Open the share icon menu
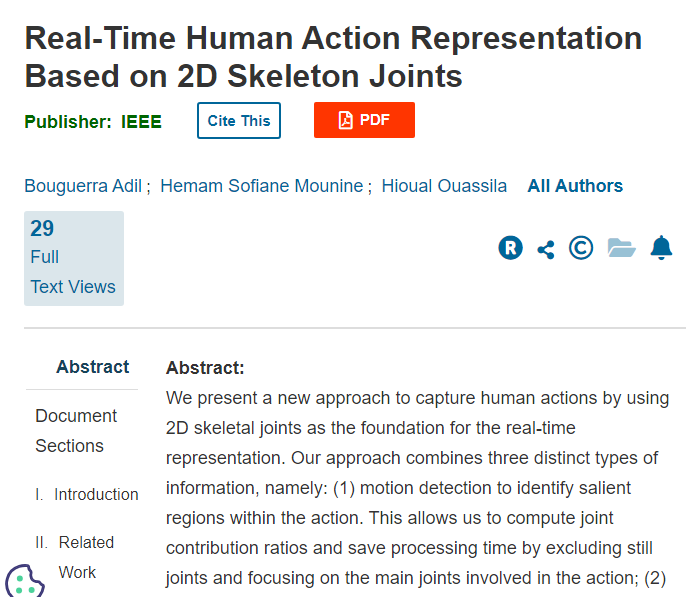This screenshot has height=597, width=686. pos(546,249)
